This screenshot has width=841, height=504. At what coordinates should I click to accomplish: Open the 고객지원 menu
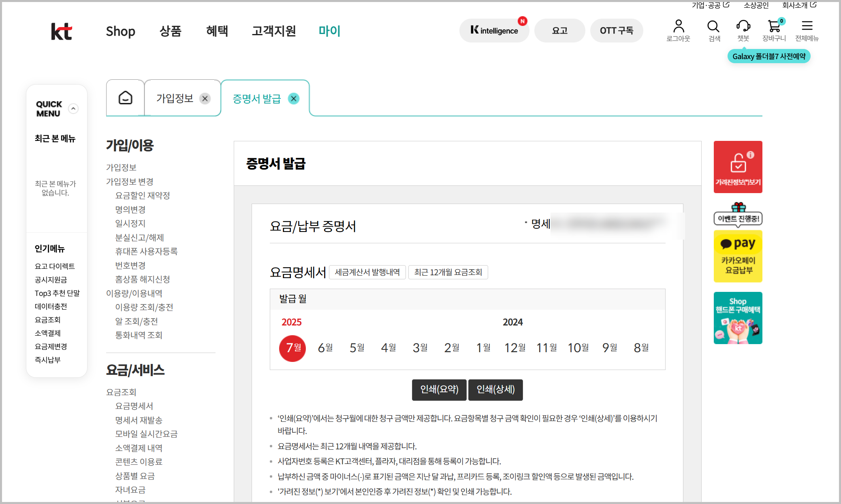click(x=274, y=31)
